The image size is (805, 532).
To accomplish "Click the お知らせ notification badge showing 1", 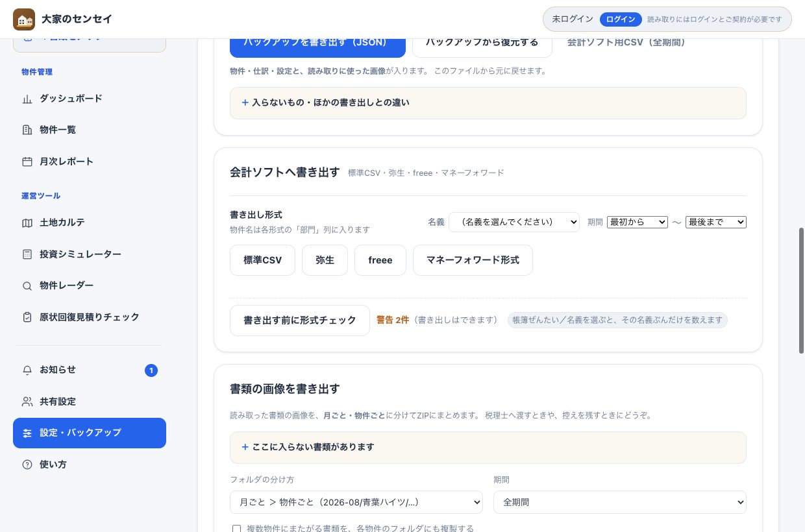I will [151, 370].
